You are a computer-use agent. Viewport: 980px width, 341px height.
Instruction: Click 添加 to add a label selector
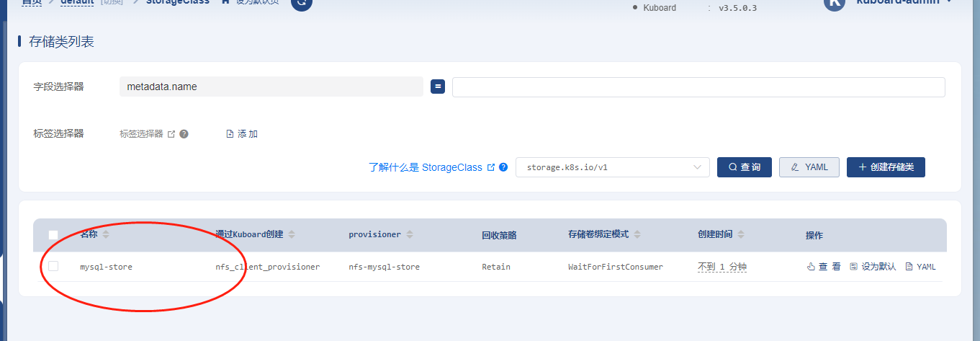pyautogui.click(x=242, y=134)
